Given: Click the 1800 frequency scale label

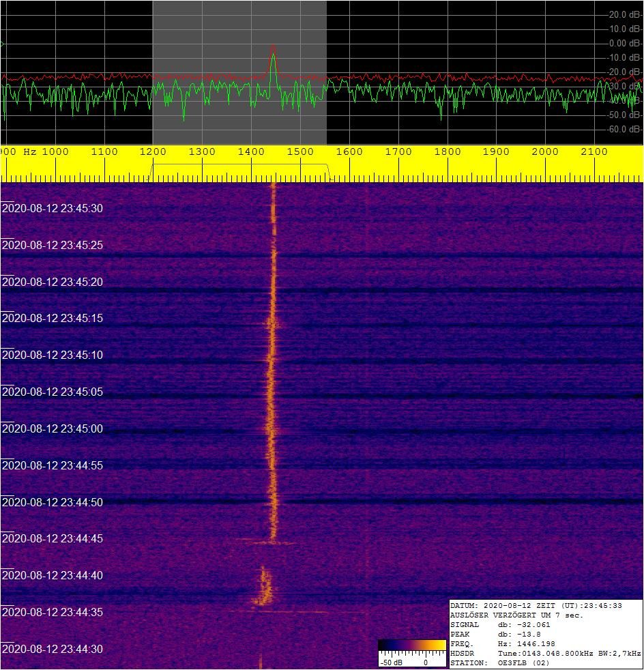Looking at the screenshot, I should 448,151.
